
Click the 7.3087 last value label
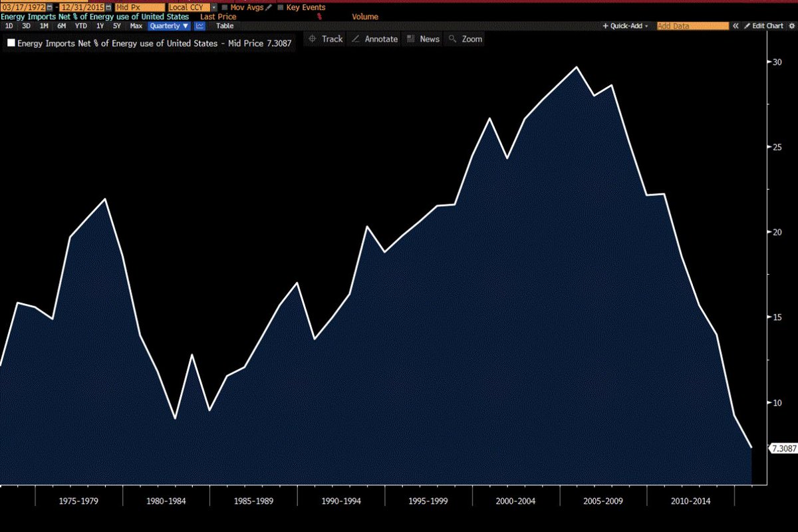click(783, 449)
